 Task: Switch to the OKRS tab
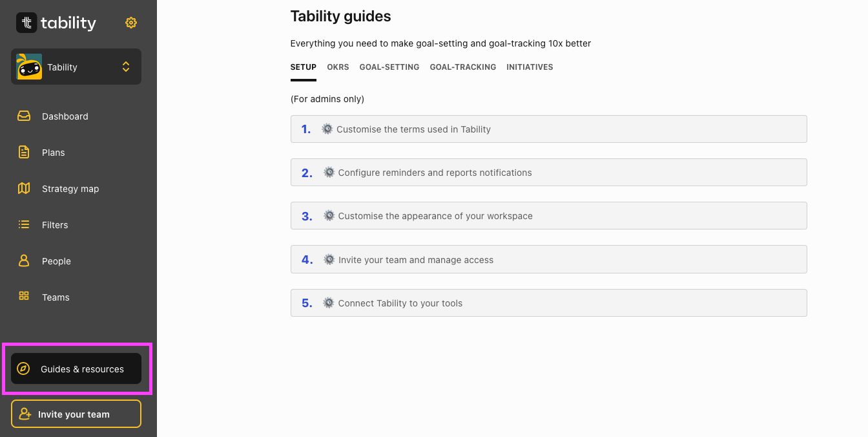(x=338, y=67)
